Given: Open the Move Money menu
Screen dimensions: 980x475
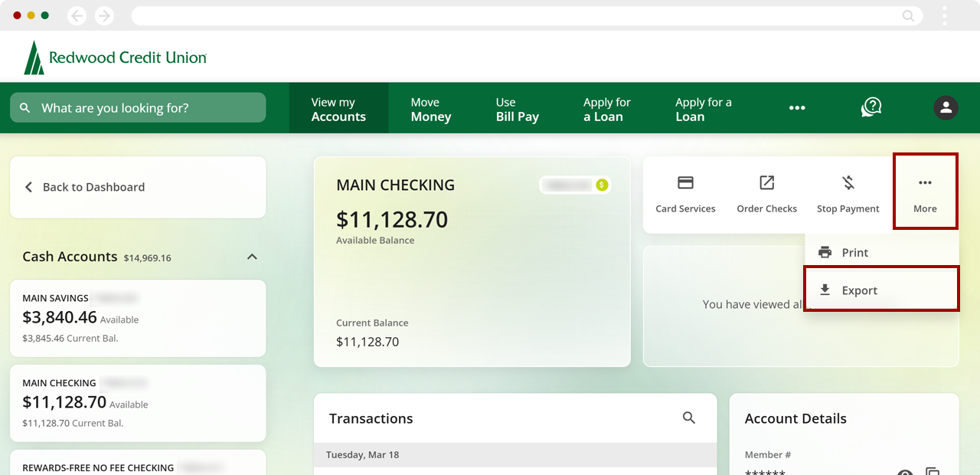Looking at the screenshot, I should pyautogui.click(x=431, y=109).
